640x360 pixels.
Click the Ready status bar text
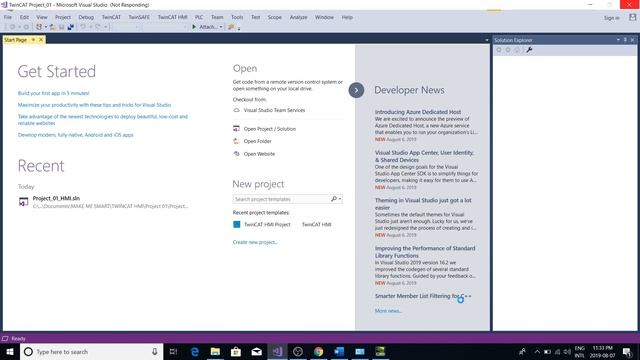[x=18, y=338]
